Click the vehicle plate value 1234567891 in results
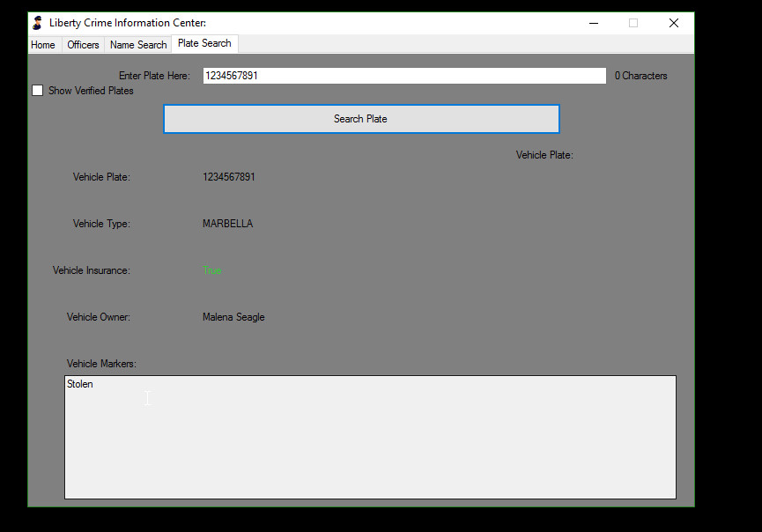 [229, 177]
